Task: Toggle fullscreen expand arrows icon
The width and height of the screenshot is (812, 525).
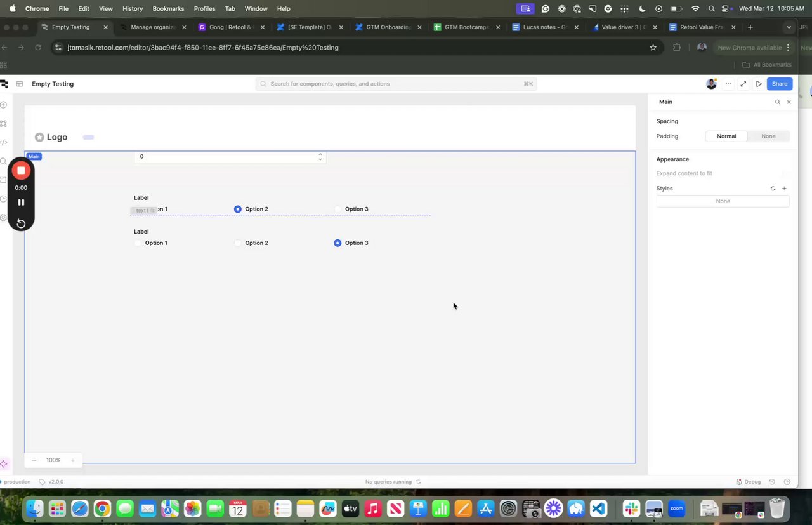Action: tap(743, 84)
